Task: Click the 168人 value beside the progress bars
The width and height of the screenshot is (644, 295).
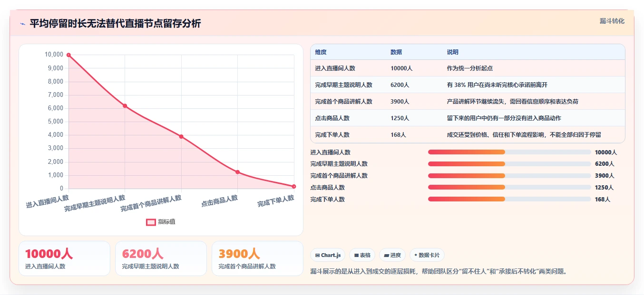Action: tap(602, 200)
